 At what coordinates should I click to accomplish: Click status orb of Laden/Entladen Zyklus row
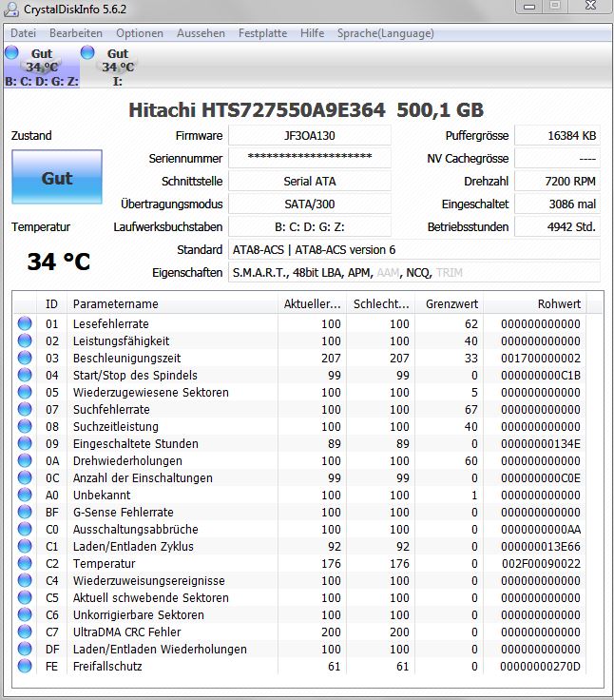(25, 546)
